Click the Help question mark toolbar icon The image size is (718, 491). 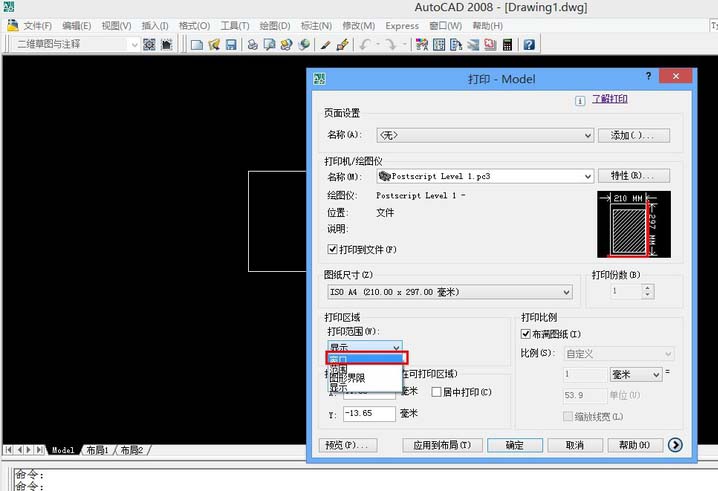[529, 44]
